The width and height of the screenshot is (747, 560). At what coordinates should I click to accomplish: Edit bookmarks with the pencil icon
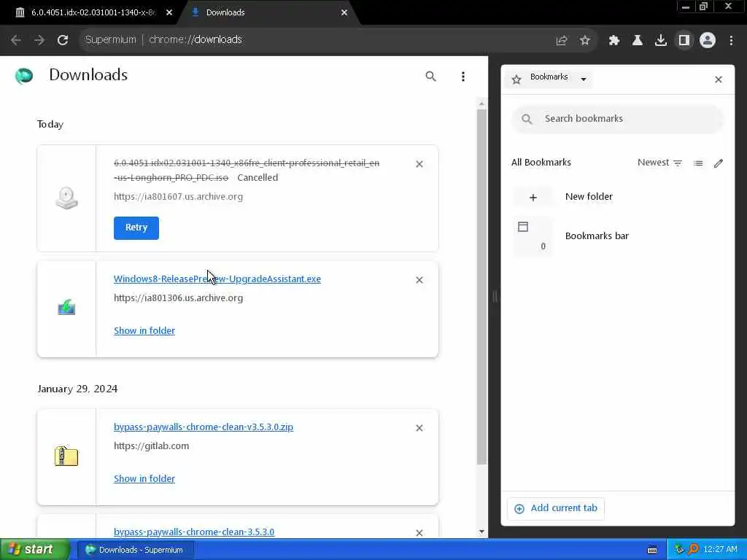pos(719,163)
